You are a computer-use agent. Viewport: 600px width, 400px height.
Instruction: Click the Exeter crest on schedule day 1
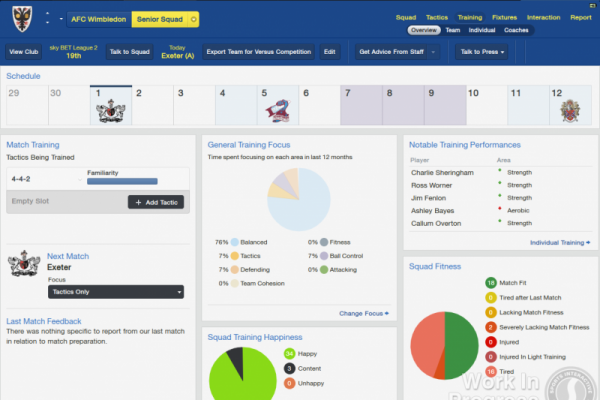tap(111, 111)
